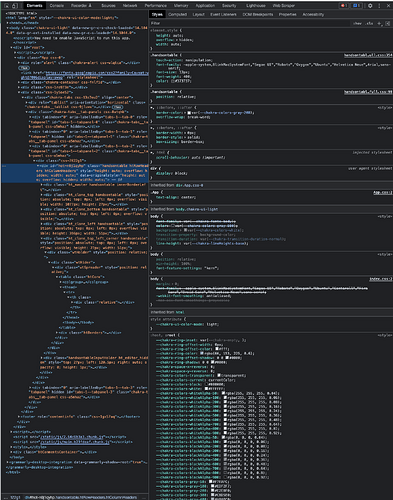Viewport: 393px width, 500px height.
Task: Open DevTools settings gear icon
Action: coord(370,6)
